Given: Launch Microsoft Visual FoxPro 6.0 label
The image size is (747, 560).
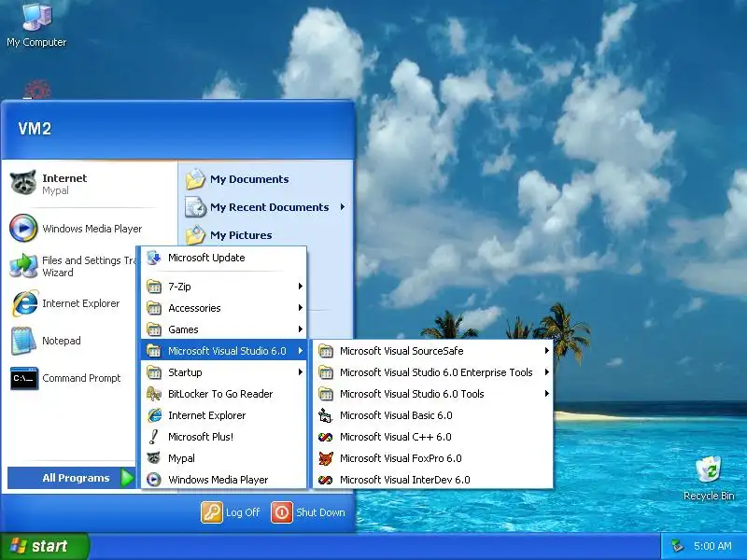Looking at the screenshot, I should [x=401, y=458].
